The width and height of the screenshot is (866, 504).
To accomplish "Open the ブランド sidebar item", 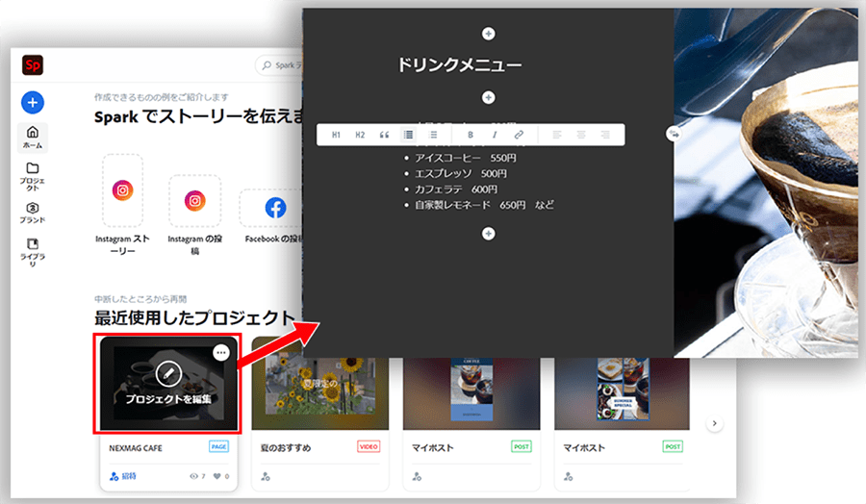I will click(33, 213).
